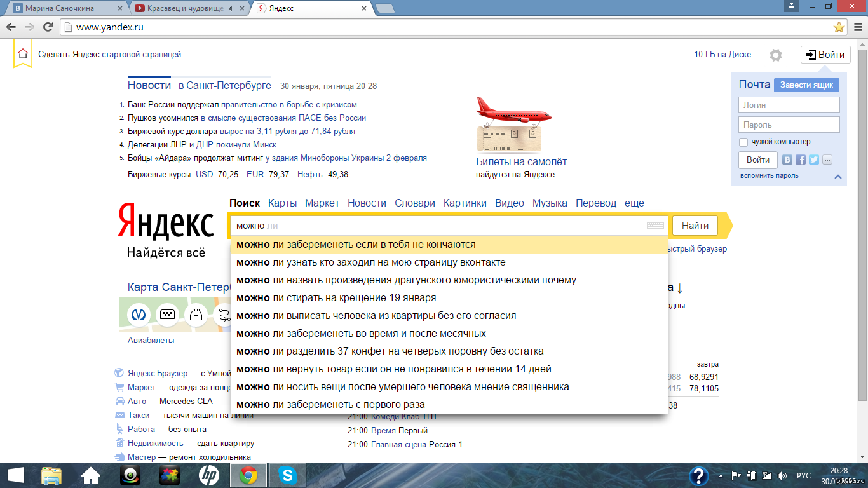Click the house icon to set start page
Viewport: 868px width, 488px height.
click(x=23, y=55)
